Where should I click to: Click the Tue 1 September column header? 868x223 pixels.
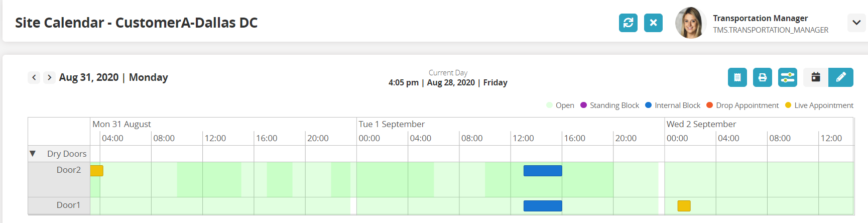tap(392, 124)
